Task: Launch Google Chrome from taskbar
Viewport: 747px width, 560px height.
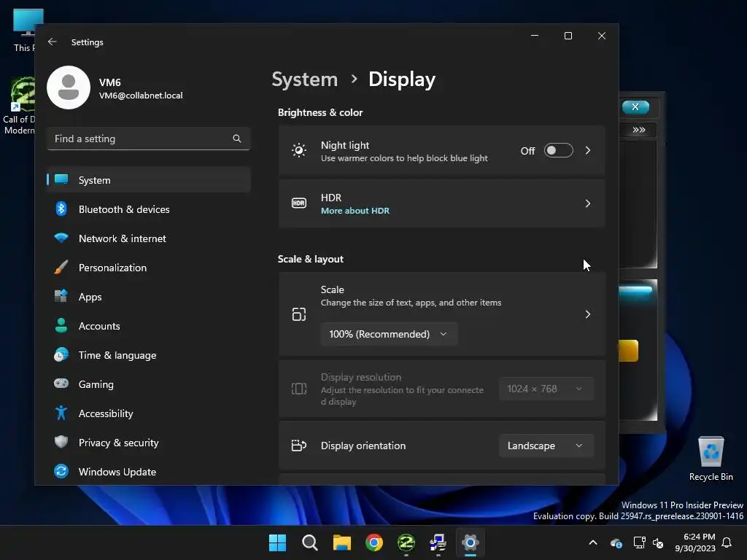Action: tap(374, 542)
